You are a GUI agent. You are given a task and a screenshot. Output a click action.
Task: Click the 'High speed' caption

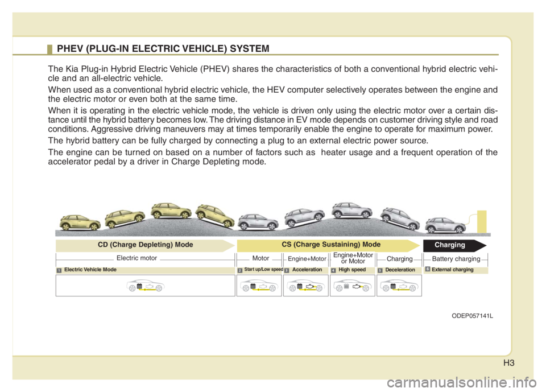[352, 270]
